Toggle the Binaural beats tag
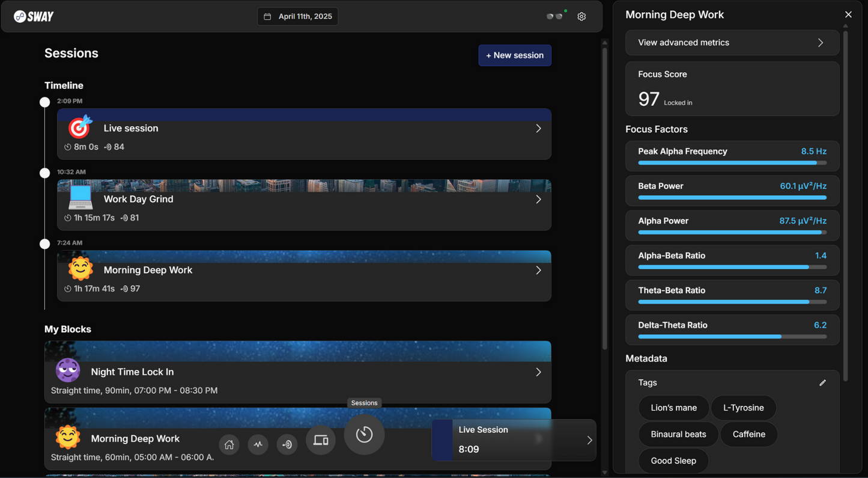 click(678, 434)
